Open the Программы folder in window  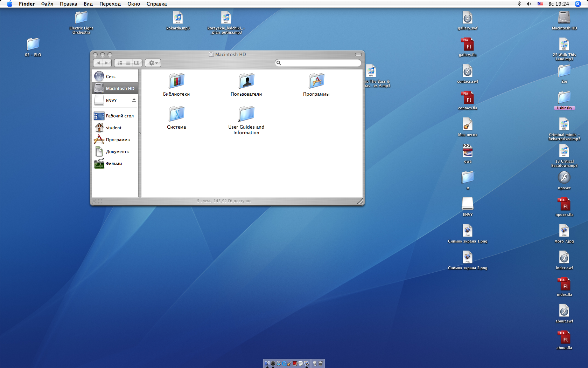(x=316, y=84)
